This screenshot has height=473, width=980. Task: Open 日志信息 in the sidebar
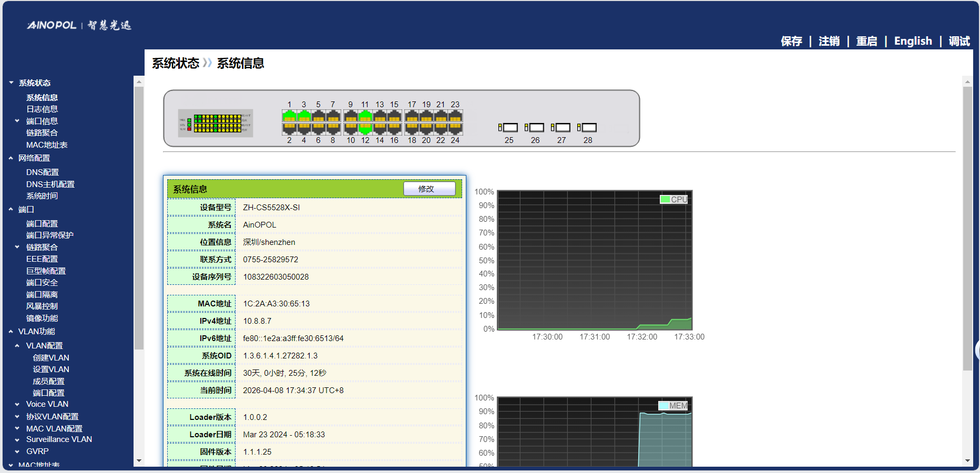[x=42, y=109]
